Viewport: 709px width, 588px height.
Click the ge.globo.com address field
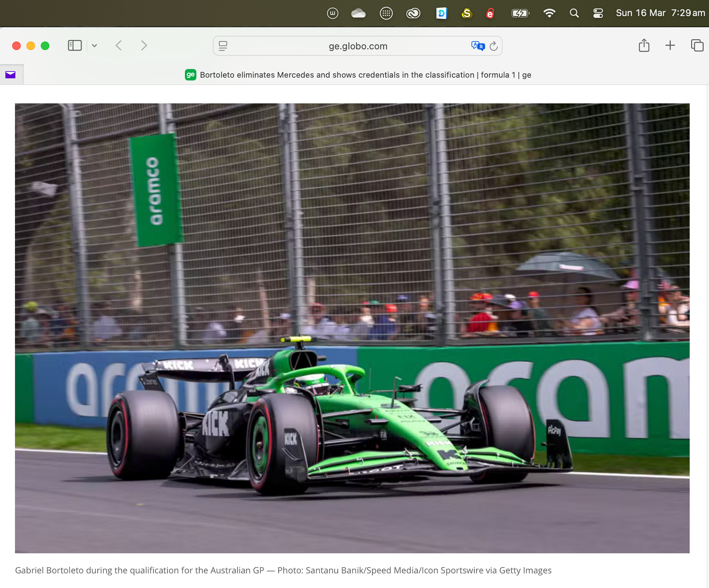(x=357, y=46)
